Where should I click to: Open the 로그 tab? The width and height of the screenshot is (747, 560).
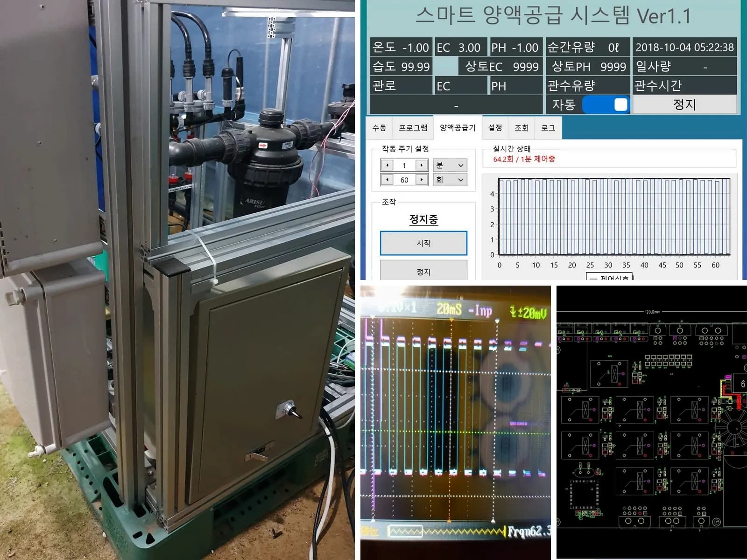coord(548,127)
